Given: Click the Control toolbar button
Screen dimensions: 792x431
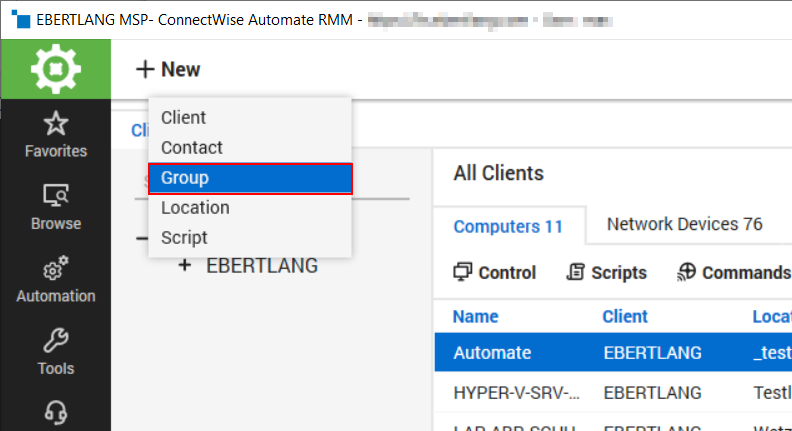Looking at the screenshot, I should tap(494, 272).
